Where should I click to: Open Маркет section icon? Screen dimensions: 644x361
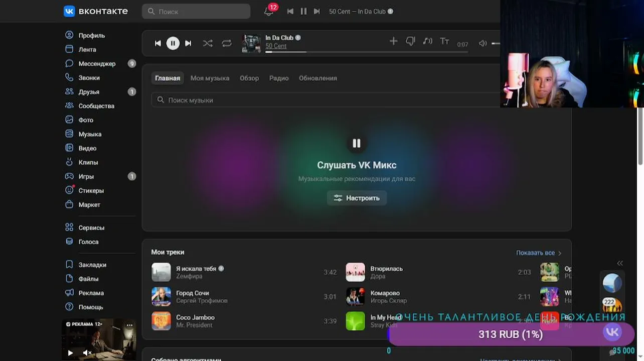coord(70,205)
